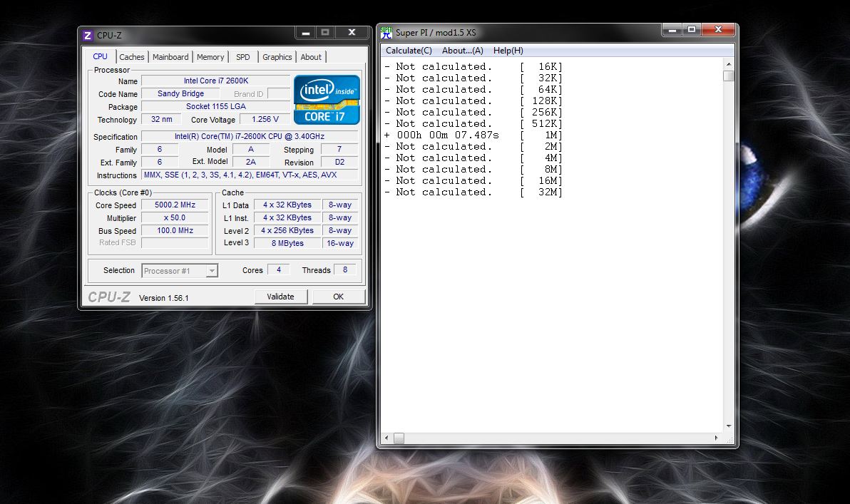
Task: Select the SPD tab
Action: [243, 57]
